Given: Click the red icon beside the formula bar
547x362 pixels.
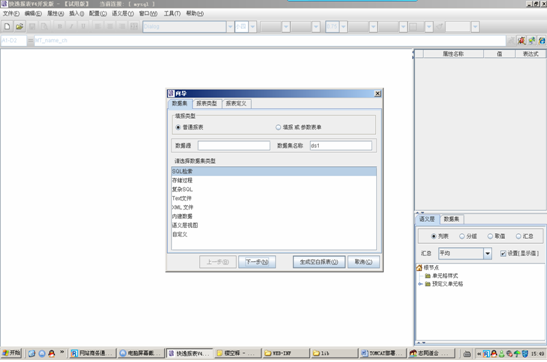Looking at the screenshot, I should pyautogui.click(x=522, y=40).
